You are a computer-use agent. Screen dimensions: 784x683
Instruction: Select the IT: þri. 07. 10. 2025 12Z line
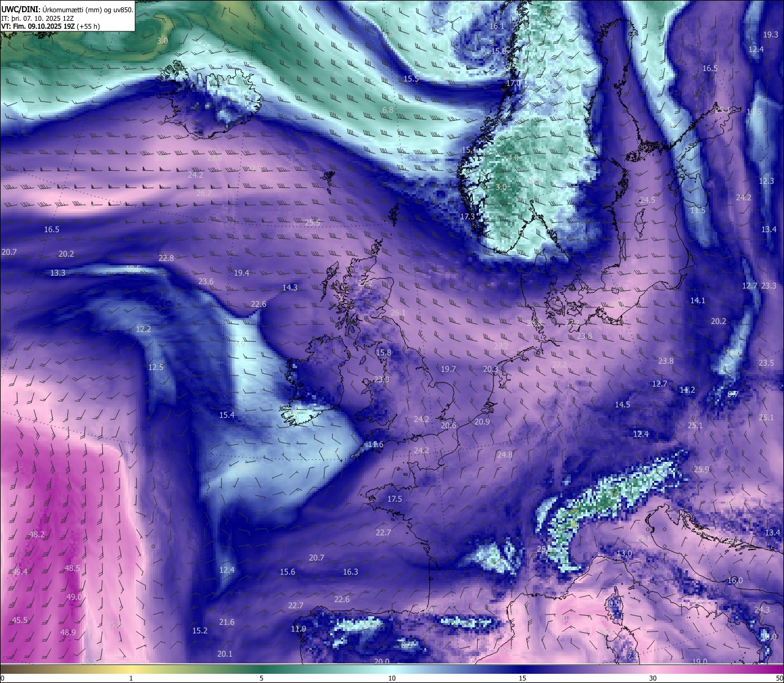pyautogui.click(x=37, y=18)
